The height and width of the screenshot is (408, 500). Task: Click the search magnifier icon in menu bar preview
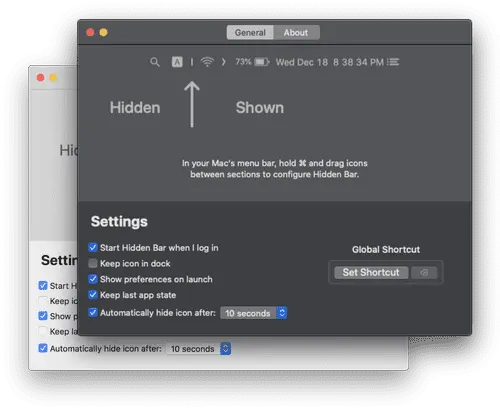pos(155,62)
